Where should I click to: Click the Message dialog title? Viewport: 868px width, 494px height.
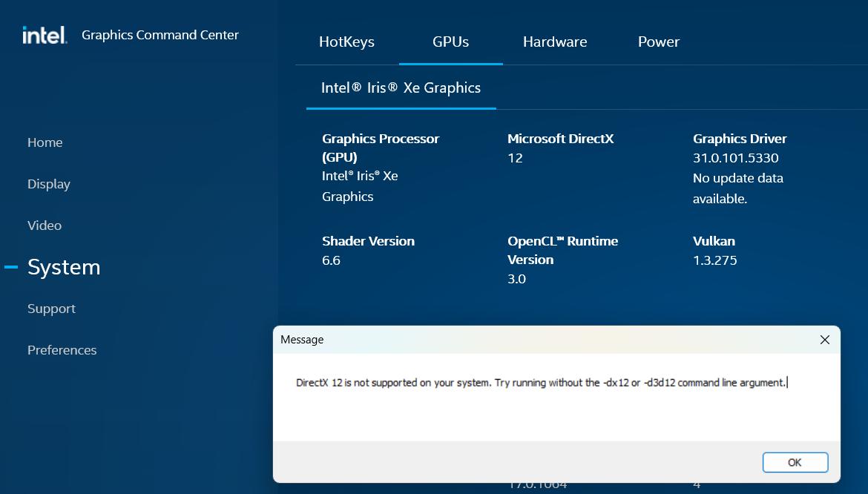(302, 340)
